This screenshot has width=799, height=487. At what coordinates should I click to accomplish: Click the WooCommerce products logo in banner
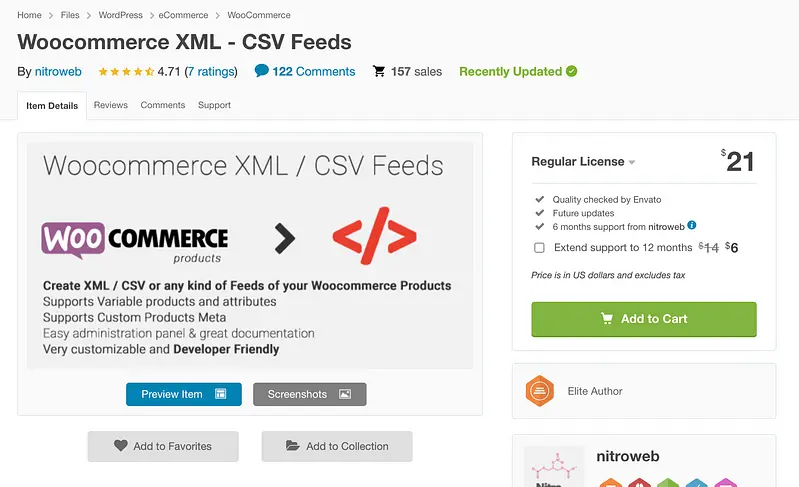click(135, 241)
